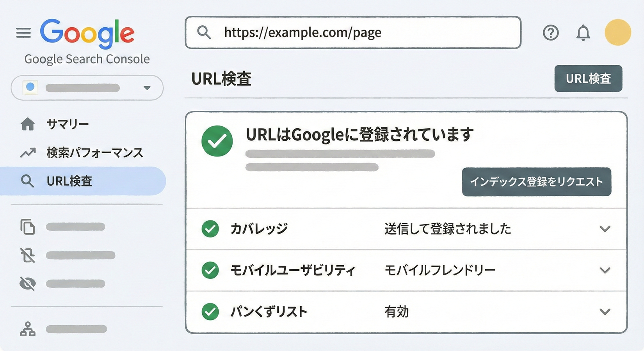Open the user/sitemap icon at sidebar bottom
The image size is (644, 351).
[x=28, y=330]
